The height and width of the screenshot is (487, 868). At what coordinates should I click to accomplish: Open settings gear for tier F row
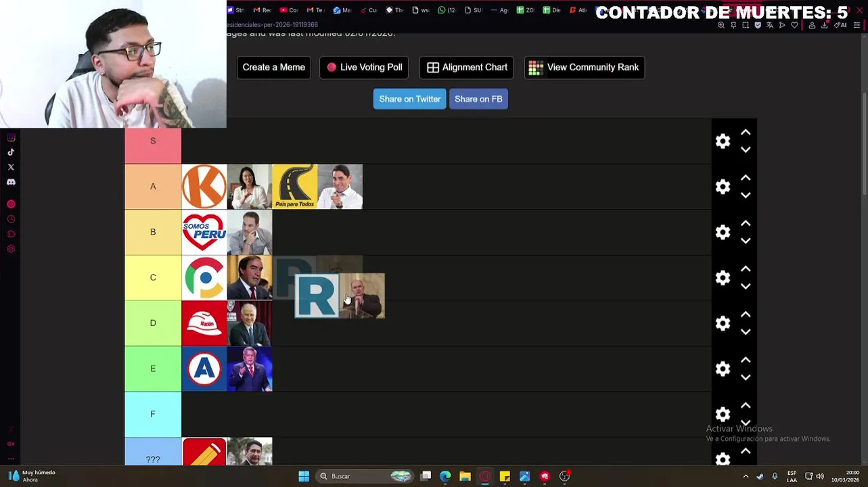[723, 414]
